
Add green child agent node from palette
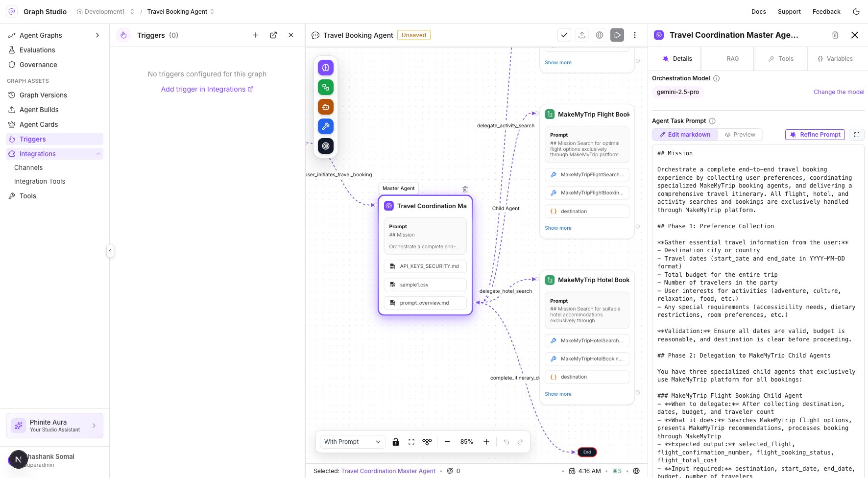[x=326, y=87]
